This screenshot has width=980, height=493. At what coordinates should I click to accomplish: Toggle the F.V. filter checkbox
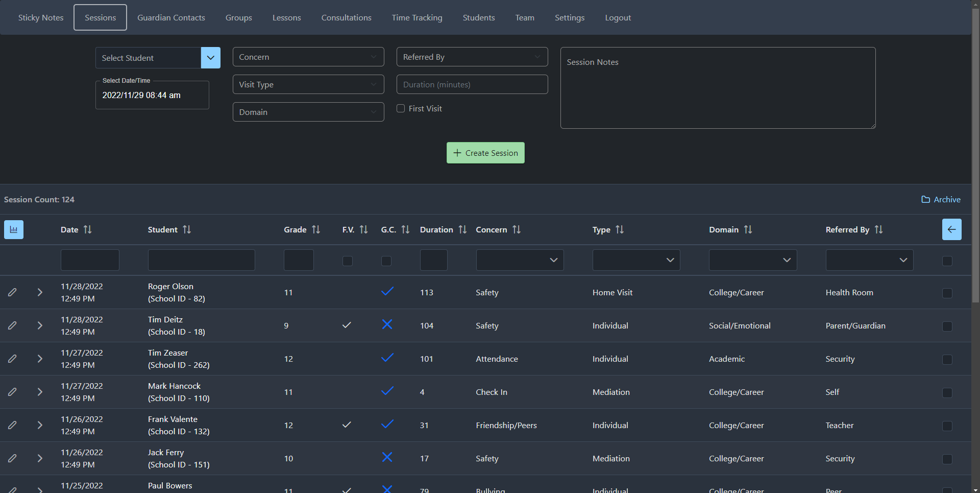pos(348,261)
